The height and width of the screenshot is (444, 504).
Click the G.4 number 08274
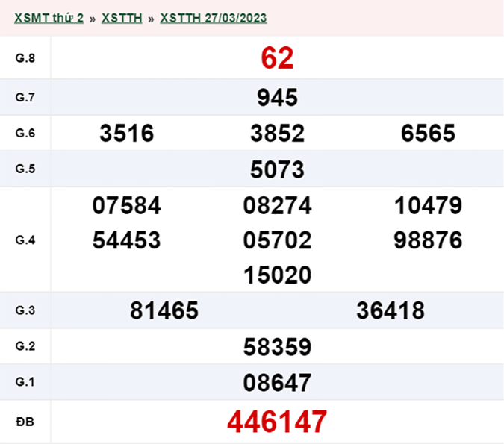coord(277,206)
